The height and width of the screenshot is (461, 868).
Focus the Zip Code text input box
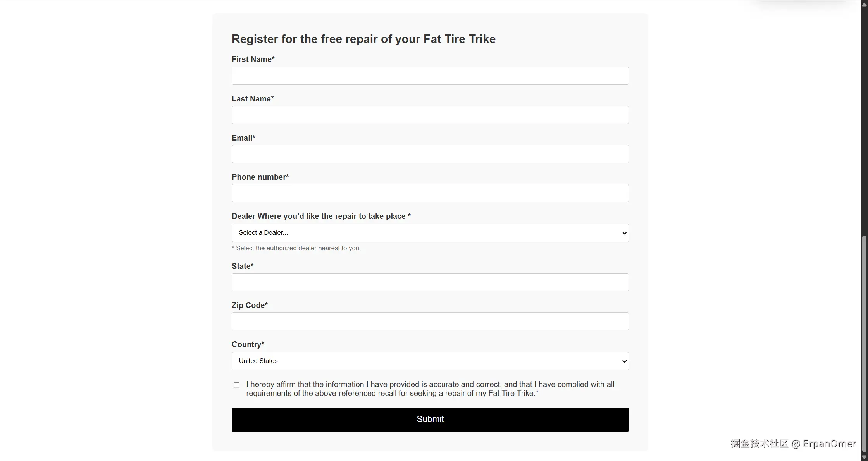pyautogui.click(x=430, y=322)
